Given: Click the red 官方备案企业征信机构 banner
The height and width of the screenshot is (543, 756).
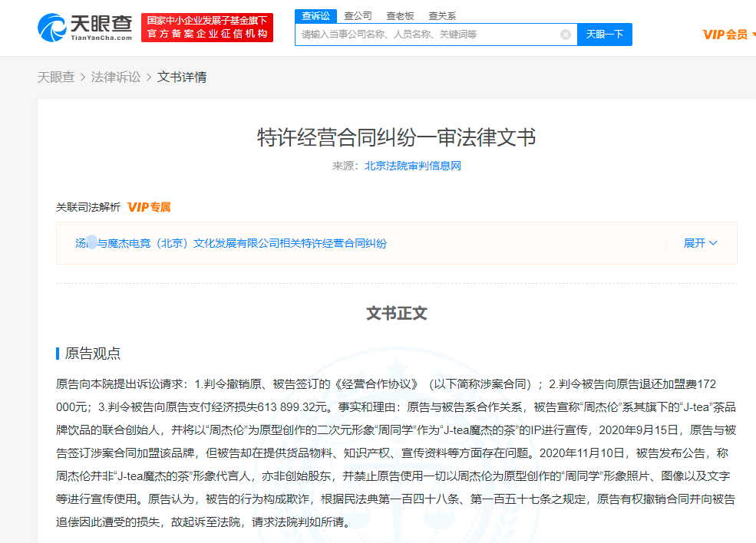Looking at the screenshot, I should click(207, 28).
